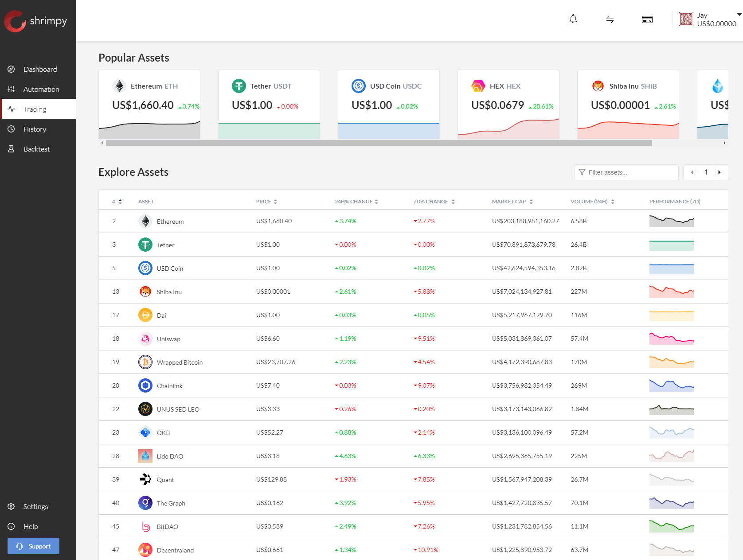Sort table by # rank column
Image resolution: width=743 pixels, height=560 pixels.
[117, 202]
